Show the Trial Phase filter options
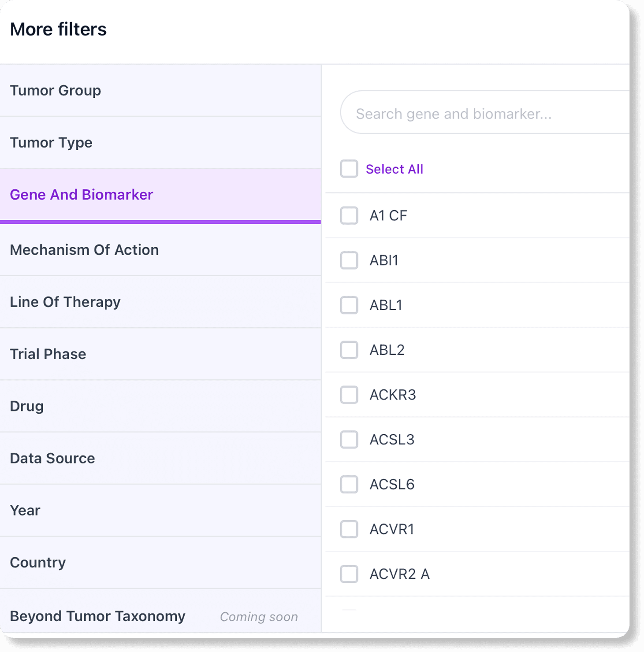The width and height of the screenshot is (644, 652). pyautogui.click(x=160, y=354)
